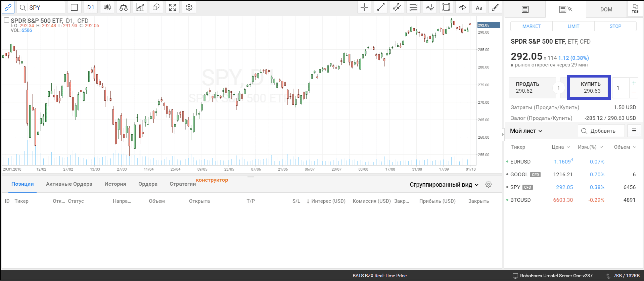This screenshot has height=281, width=644.
Task: Select the EURUSD watchlist row
Action: click(x=574, y=161)
